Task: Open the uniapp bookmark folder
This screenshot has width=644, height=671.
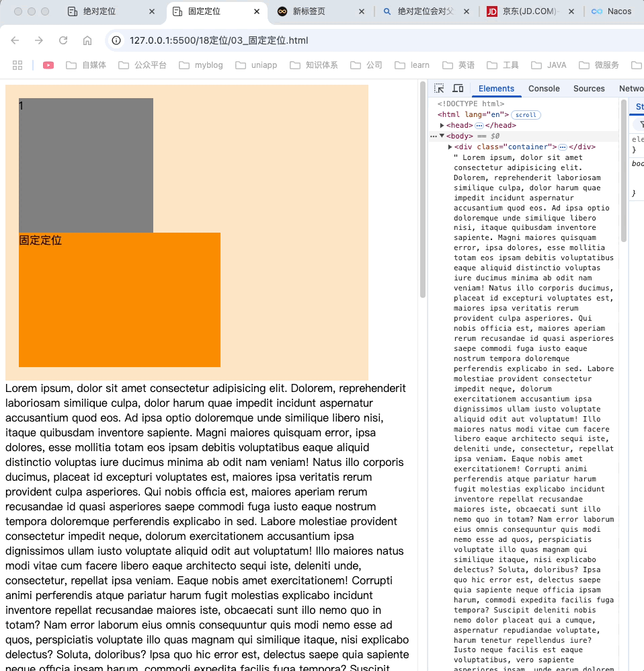Action: coord(256,65)
